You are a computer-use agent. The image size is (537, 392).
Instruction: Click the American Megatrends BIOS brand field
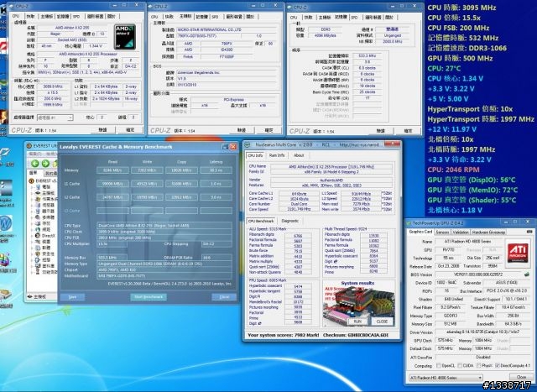[x=226, y=73]
